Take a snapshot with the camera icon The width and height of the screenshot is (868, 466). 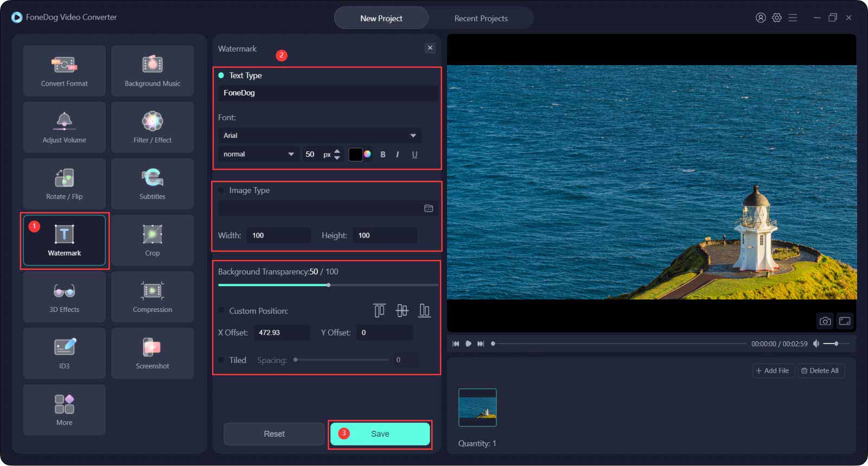pos(825,321)
